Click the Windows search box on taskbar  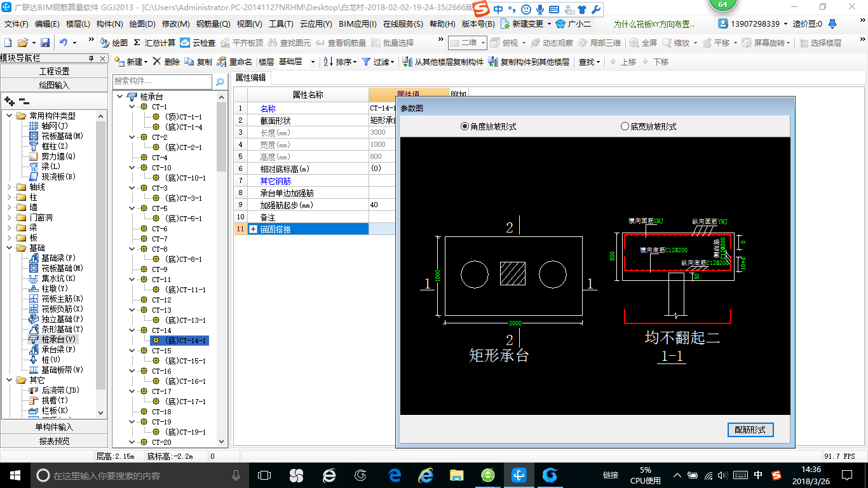pos(139,475)
